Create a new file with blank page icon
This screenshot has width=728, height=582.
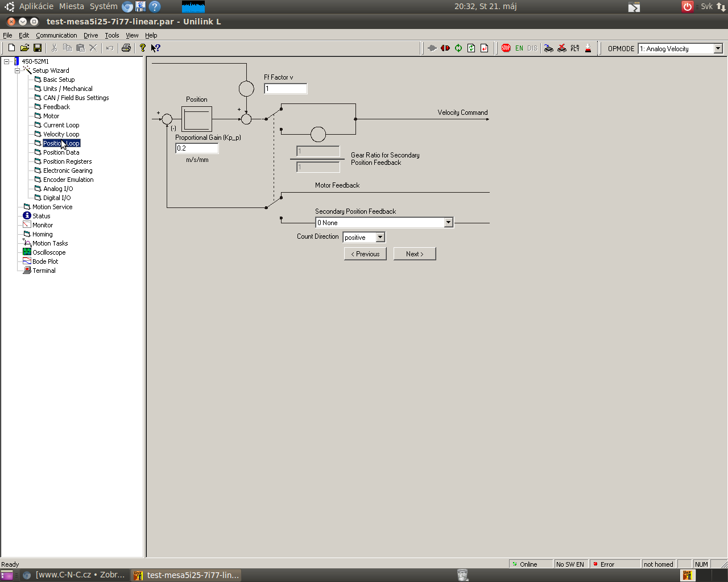11,48
